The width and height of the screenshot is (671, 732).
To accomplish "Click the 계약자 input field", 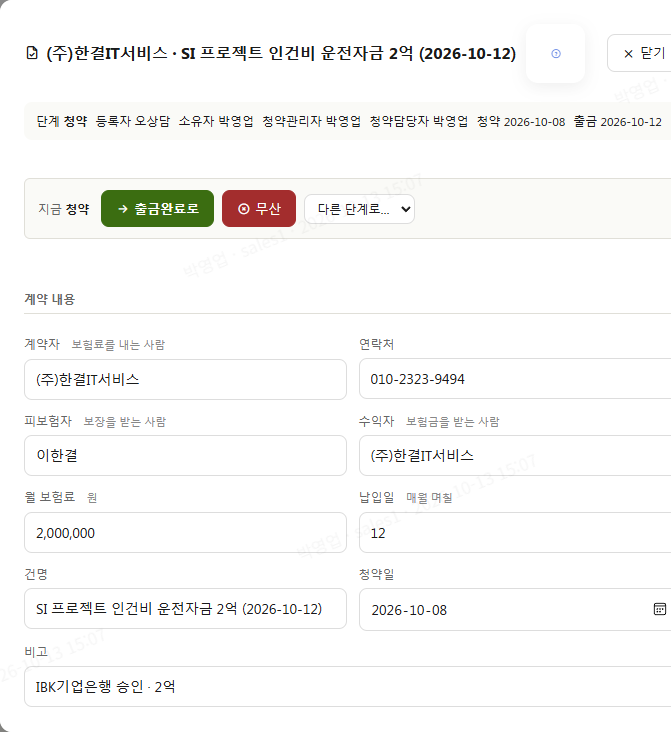I will pos(185,380).
